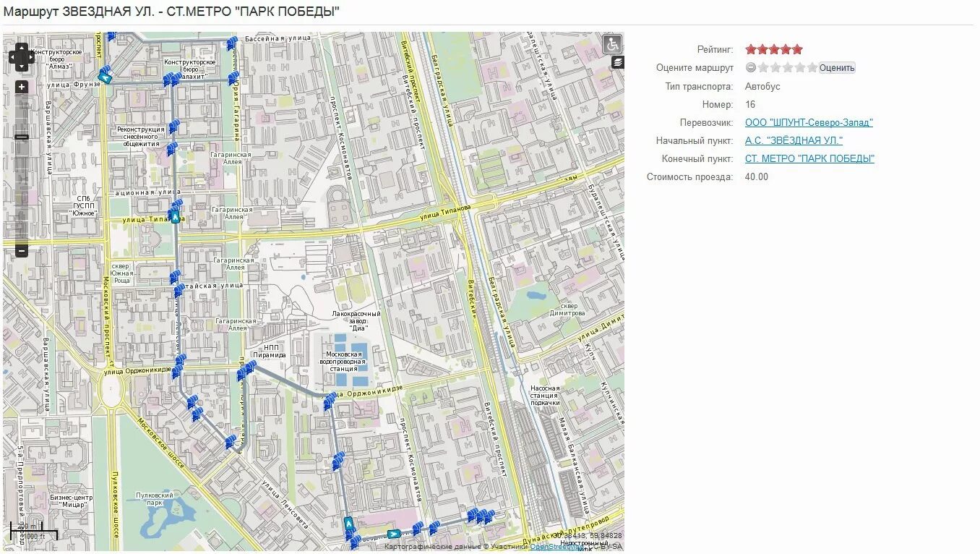
Task: Pan the map up with arrow control
Action: (22, 48)
